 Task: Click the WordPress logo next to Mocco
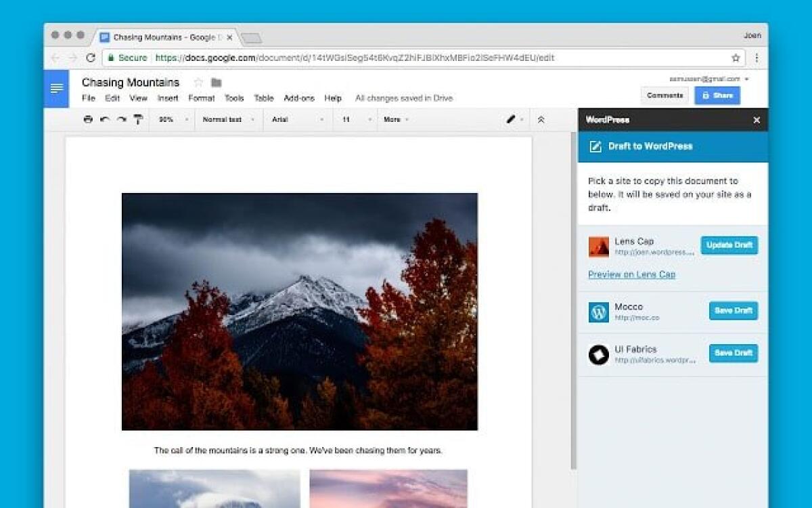tap(599, 312)
